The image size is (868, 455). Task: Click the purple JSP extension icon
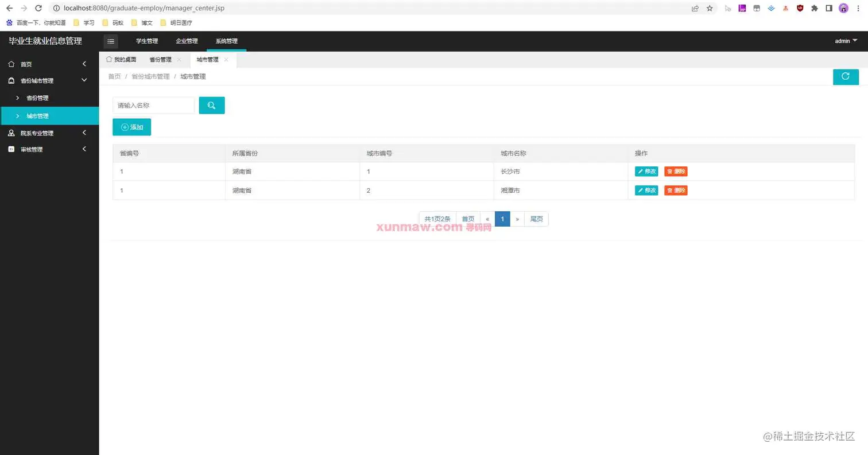[x=742, y=8]
